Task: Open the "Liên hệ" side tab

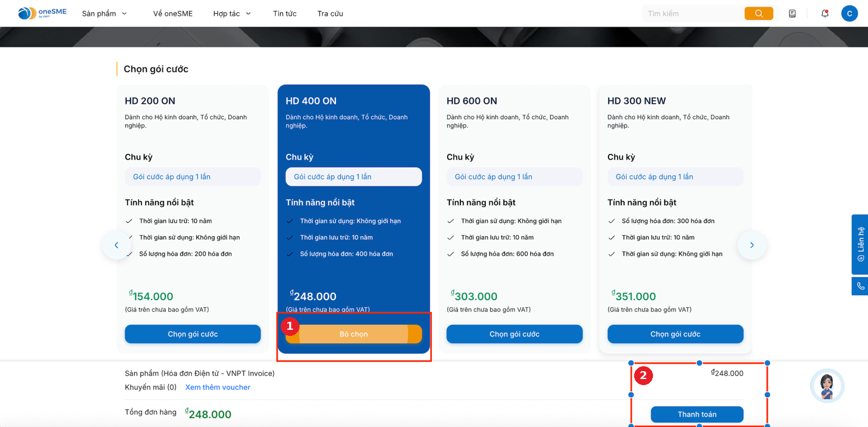Action: pyautogui.click(x=860, y=244)
